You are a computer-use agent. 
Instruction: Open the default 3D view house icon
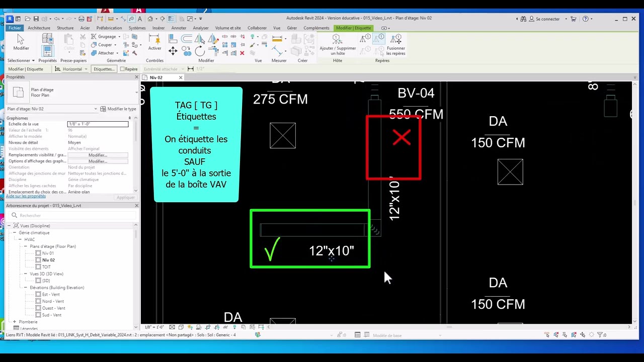[x=150, y=19]
